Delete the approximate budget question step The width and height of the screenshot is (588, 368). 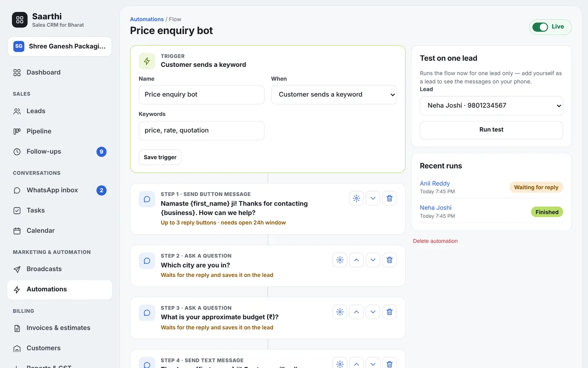[x=390, y=312]
